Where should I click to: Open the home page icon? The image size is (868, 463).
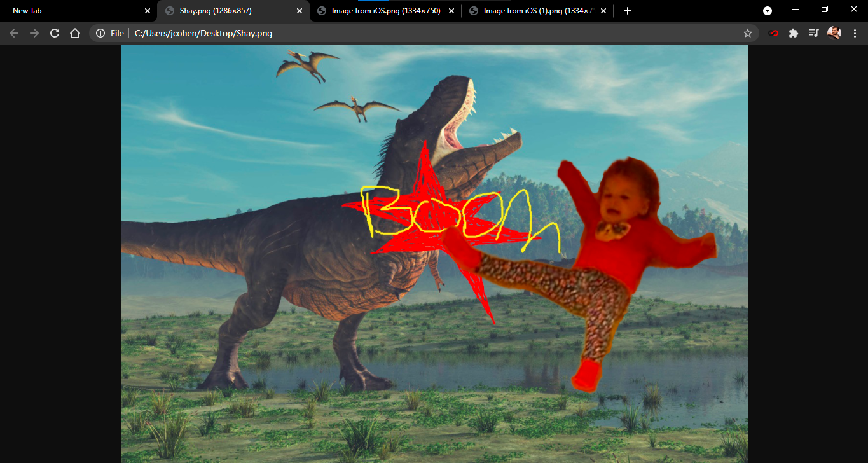click(x=75, y=33)
